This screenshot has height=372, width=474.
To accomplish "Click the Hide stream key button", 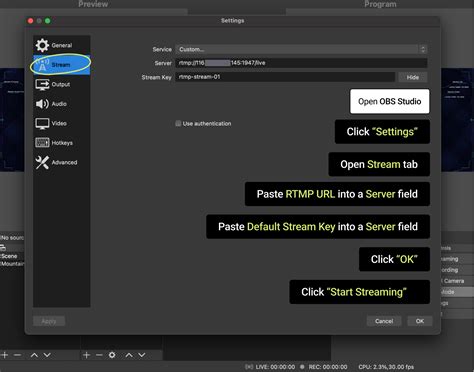I will 413,77.
